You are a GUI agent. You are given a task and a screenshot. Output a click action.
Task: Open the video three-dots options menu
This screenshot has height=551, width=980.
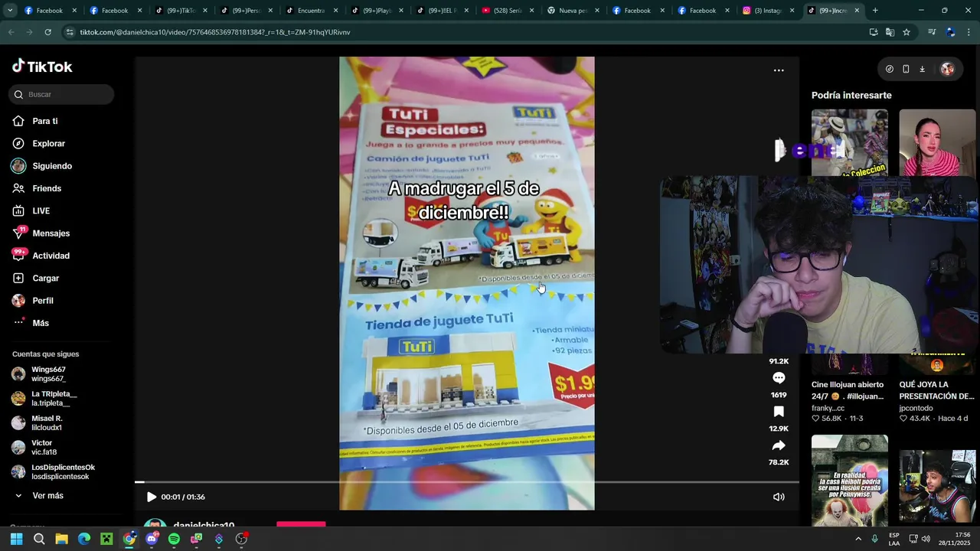point(779,70)
